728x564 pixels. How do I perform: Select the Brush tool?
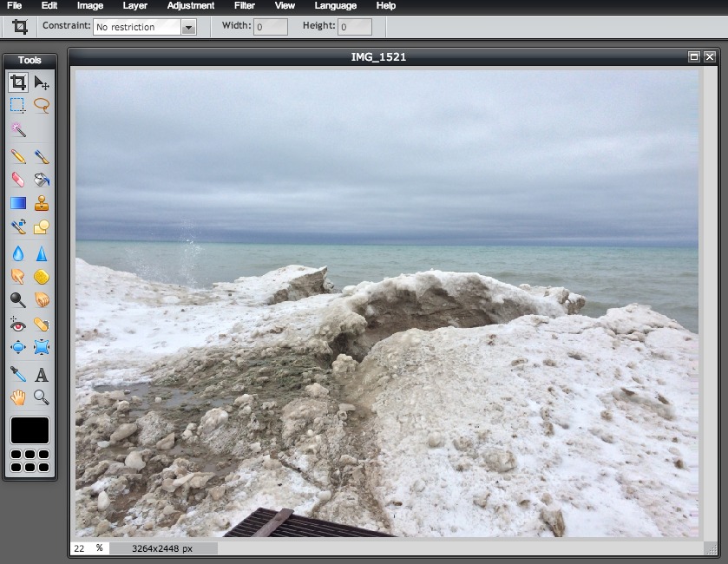pyautogui.click(x=42, y=156)
